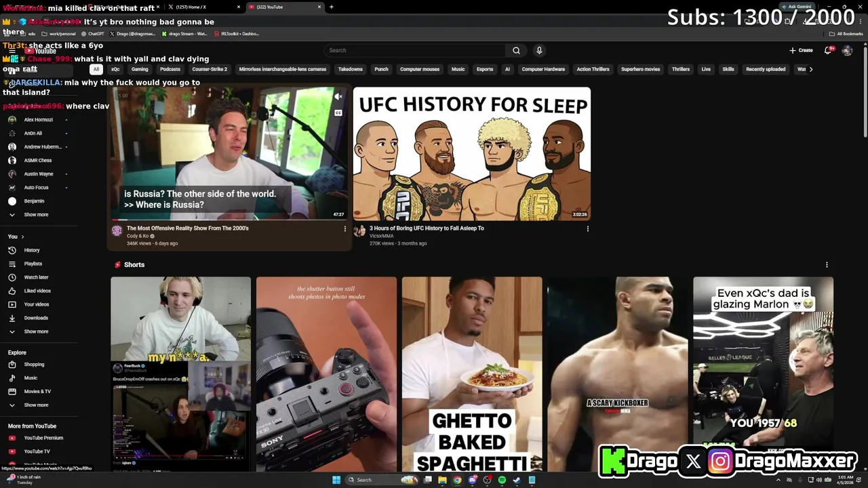Toggle captions on the video preview

pyautogui.click(x=338, y=113)
